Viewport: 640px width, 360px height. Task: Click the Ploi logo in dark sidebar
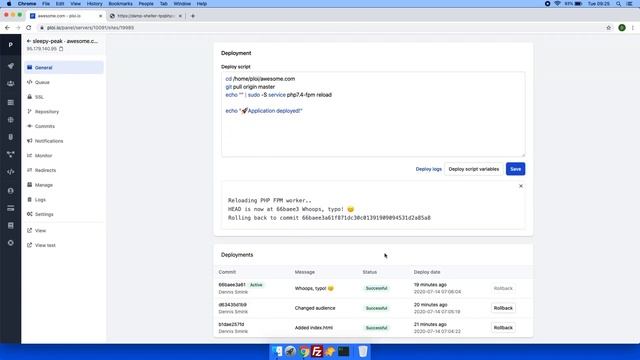[11, 45]
